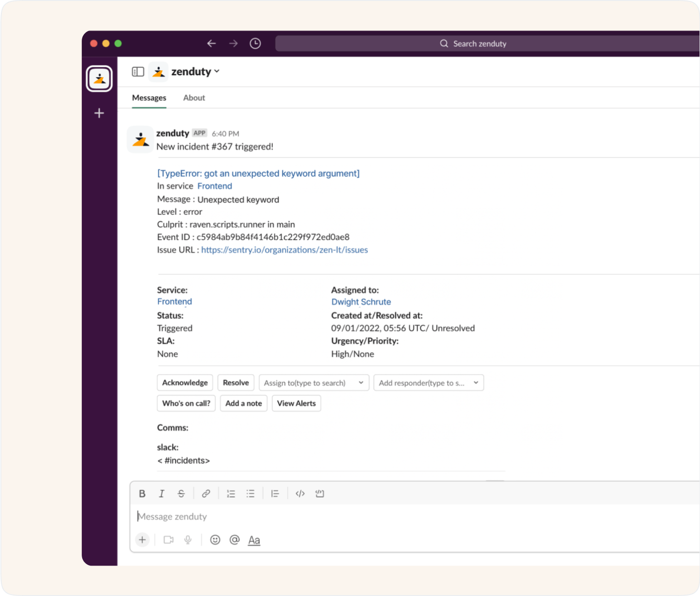Toggle the channel details sidebar icon

(138, 71)
